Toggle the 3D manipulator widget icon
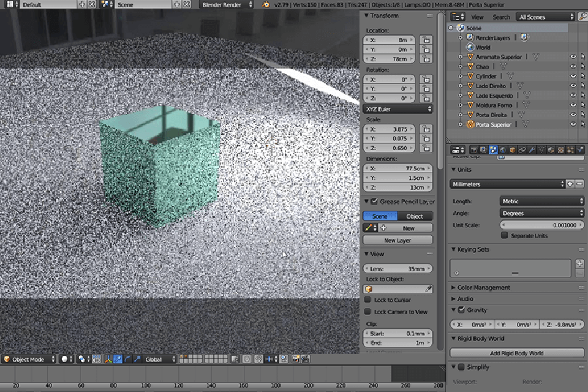588x392 pixels. [x=108, y=360]
